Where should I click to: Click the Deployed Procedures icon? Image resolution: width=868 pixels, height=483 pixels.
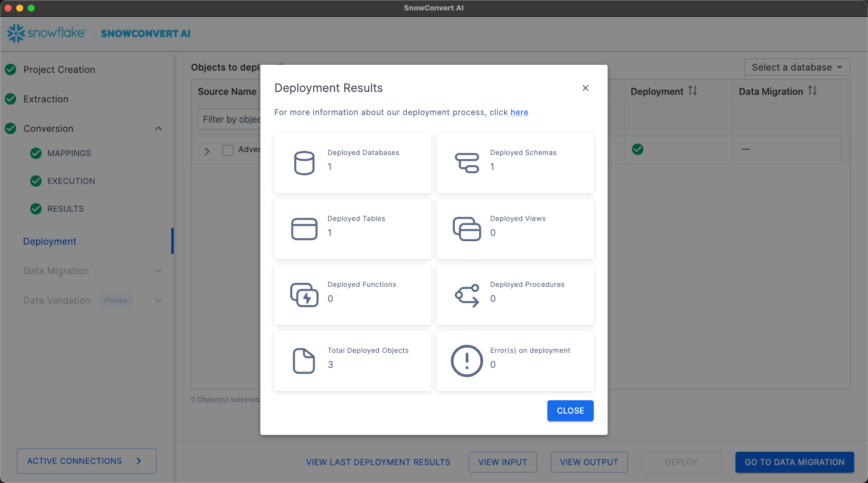[x=466, y=295]
